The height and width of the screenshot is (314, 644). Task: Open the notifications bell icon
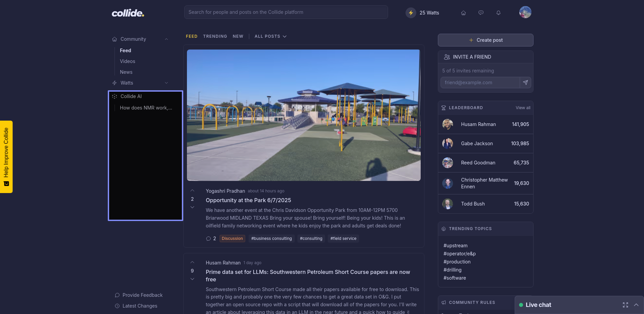click(498, 13)
